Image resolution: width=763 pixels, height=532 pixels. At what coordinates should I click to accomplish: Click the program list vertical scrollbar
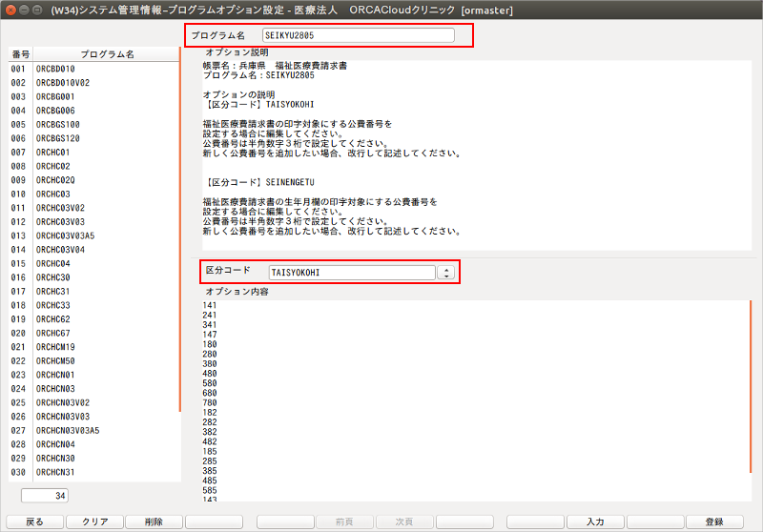click(179, 238)
